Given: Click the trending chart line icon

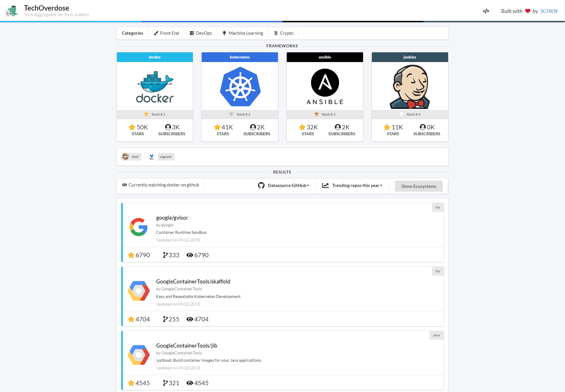Looking at the screenshot, I should pos(325,186).
